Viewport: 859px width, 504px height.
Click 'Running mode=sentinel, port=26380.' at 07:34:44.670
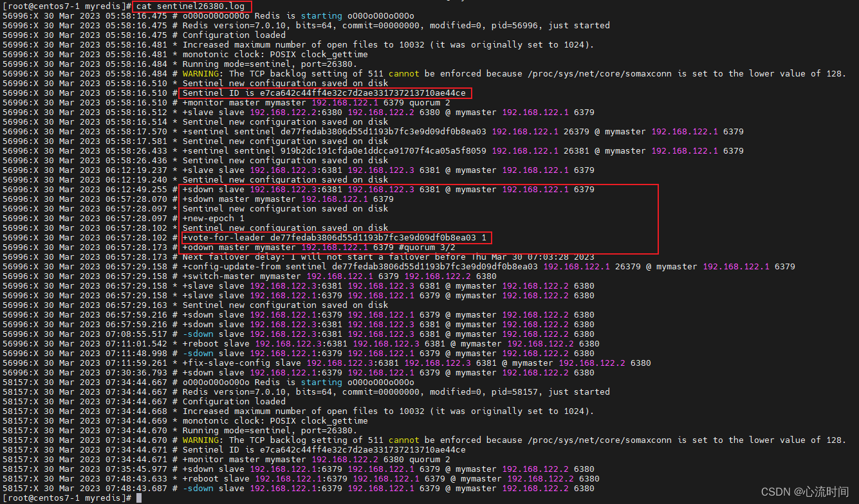click(x=270, y=431)
